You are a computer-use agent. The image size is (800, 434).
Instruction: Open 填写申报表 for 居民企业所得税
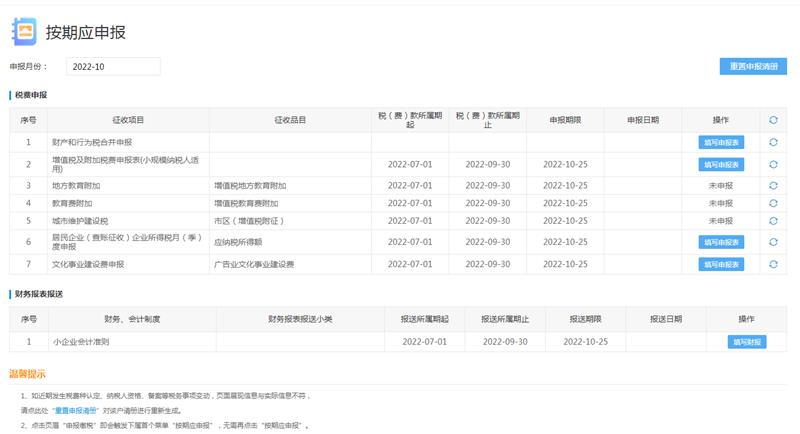(x=721, y=242)
